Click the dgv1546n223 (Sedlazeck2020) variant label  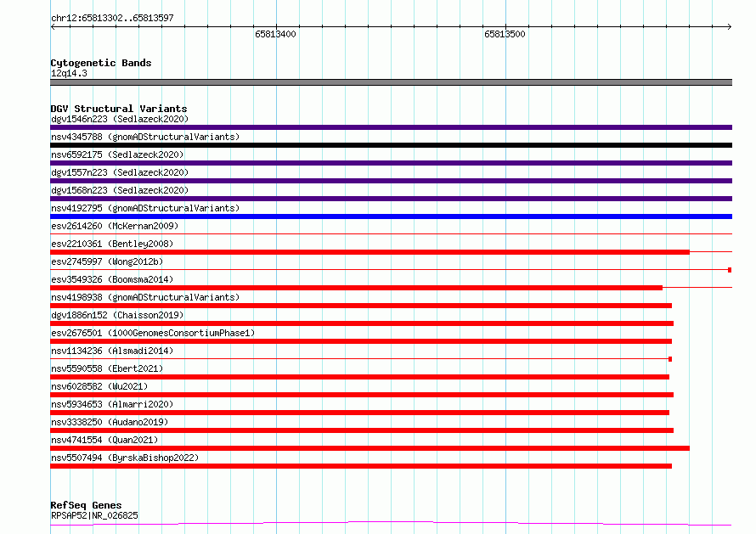click(120, 119)
